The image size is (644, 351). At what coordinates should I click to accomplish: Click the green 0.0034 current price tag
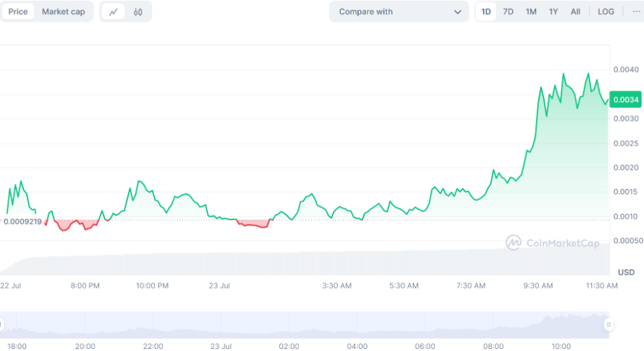(625, 100)
